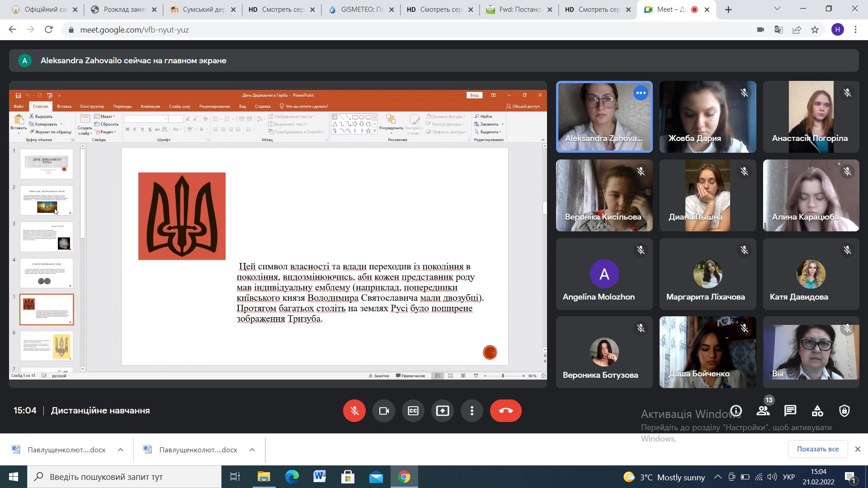Open a new Chrome tab
This screenshot has width=868, height=488.
(728, 9)
